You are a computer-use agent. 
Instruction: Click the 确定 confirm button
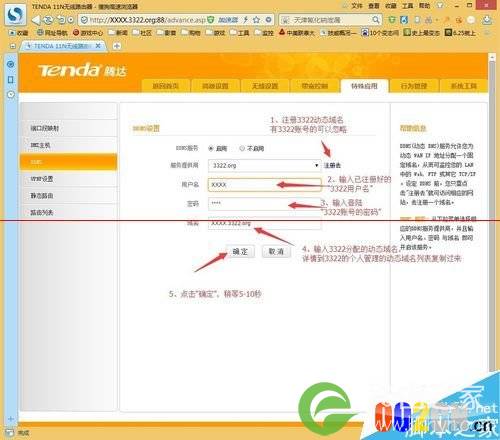click(x=240, y=251)
